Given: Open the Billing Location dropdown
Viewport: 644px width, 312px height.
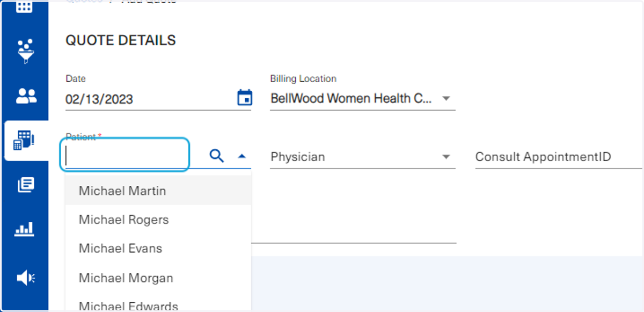Looking at the screenshot, I should tap(363, 99).
